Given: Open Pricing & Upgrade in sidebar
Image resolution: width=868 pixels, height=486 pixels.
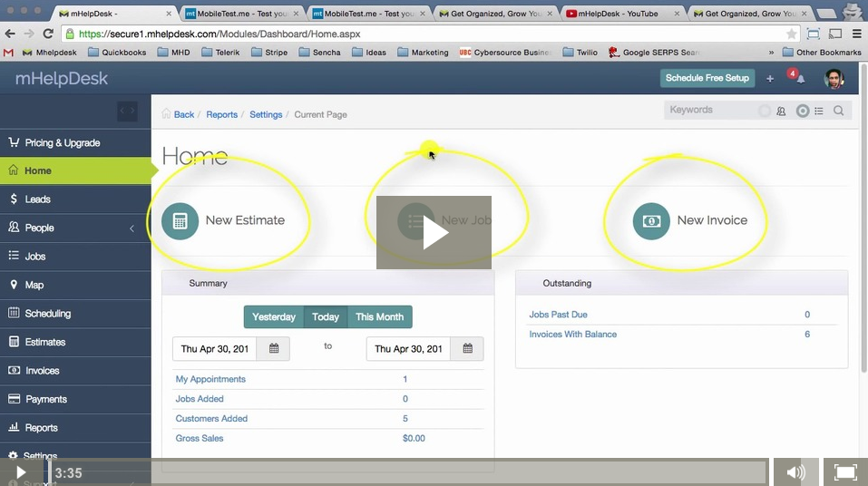Looking at the screenshot, I should [x=75, y=143].
